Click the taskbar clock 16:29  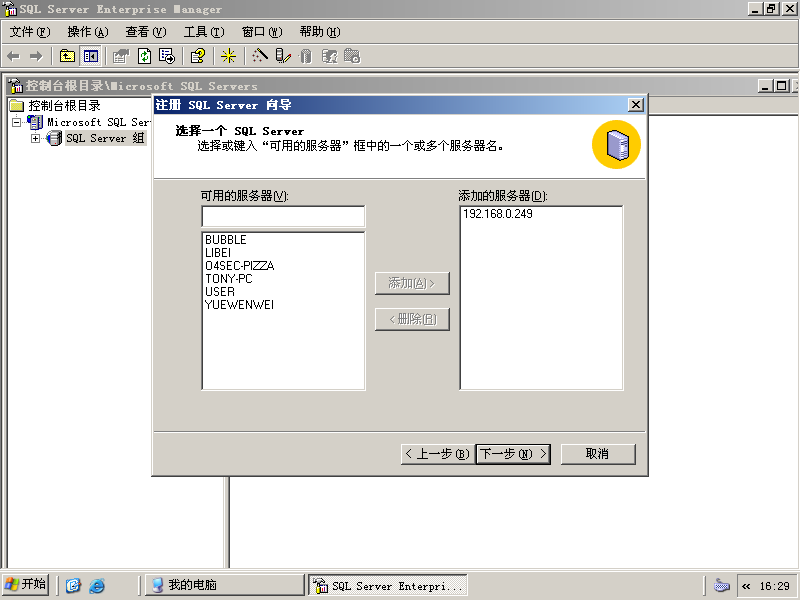coord(774,586)
